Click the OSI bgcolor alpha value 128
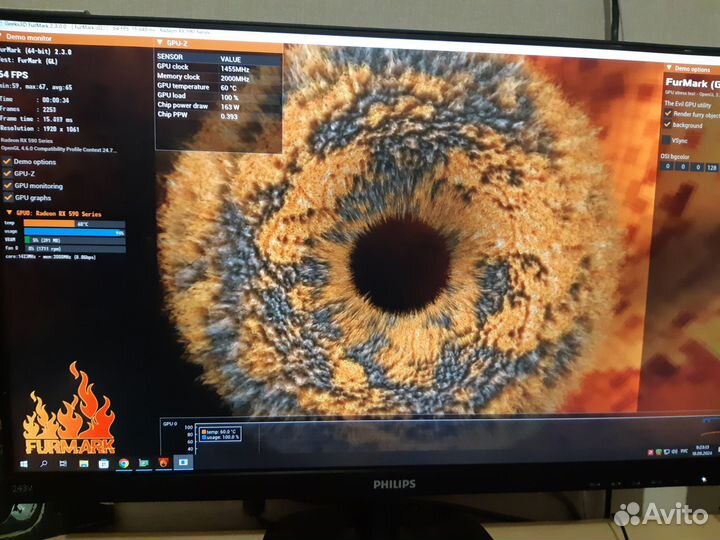The image size is (720, 540). point(712,167)
